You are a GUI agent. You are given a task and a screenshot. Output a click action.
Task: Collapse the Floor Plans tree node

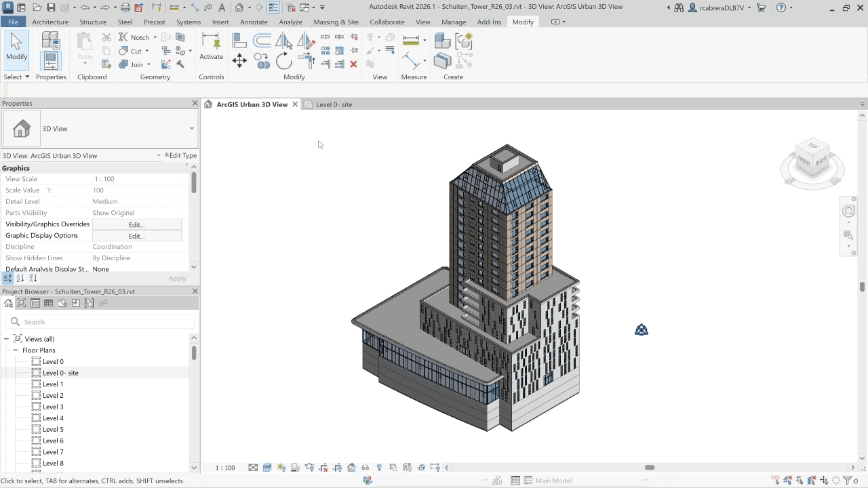[x=16, y=350]
